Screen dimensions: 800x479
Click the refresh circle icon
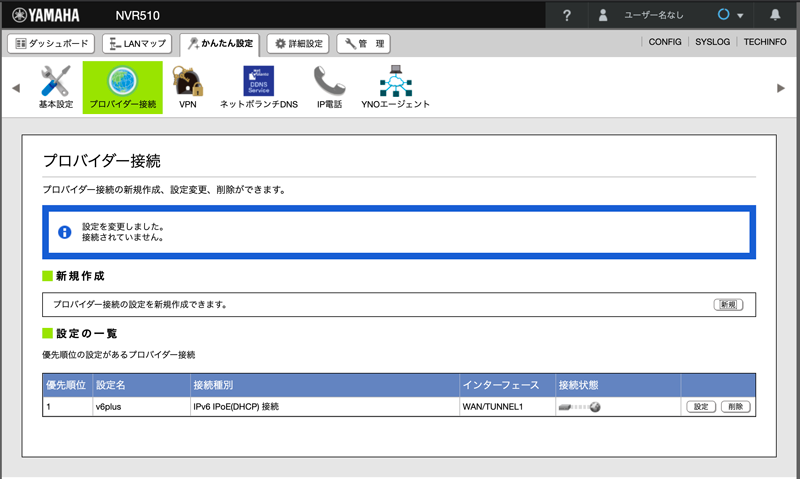pyautogui.click(x=723, y=14)
